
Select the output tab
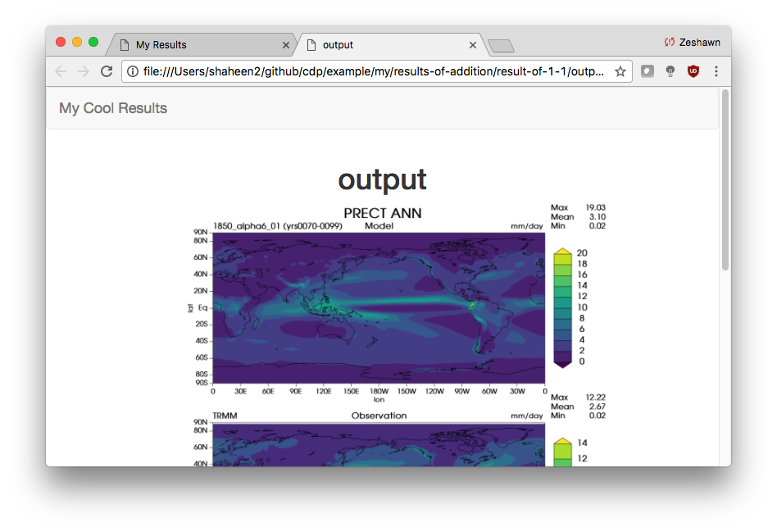click(385, 45)
